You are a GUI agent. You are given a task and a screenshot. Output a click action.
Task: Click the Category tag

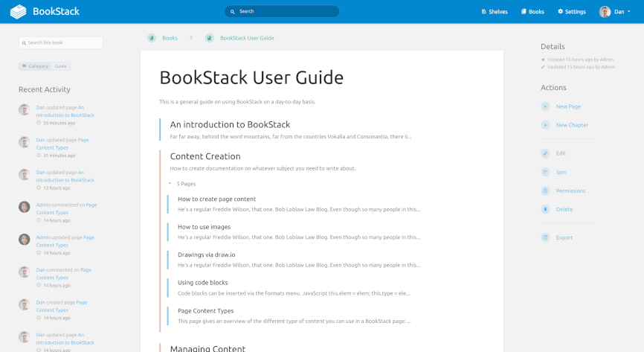click(x=35, y=65)
